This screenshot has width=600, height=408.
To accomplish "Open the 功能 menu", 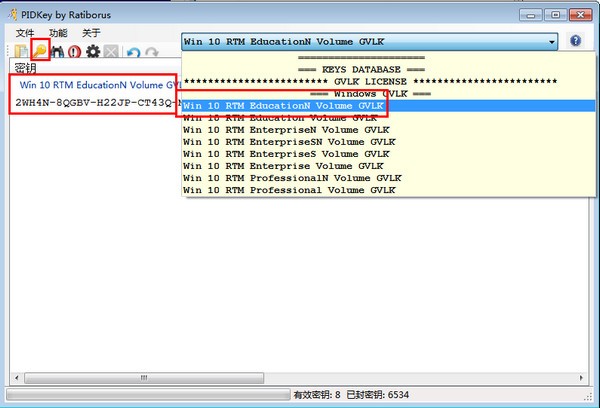I will tap(58, 33).
